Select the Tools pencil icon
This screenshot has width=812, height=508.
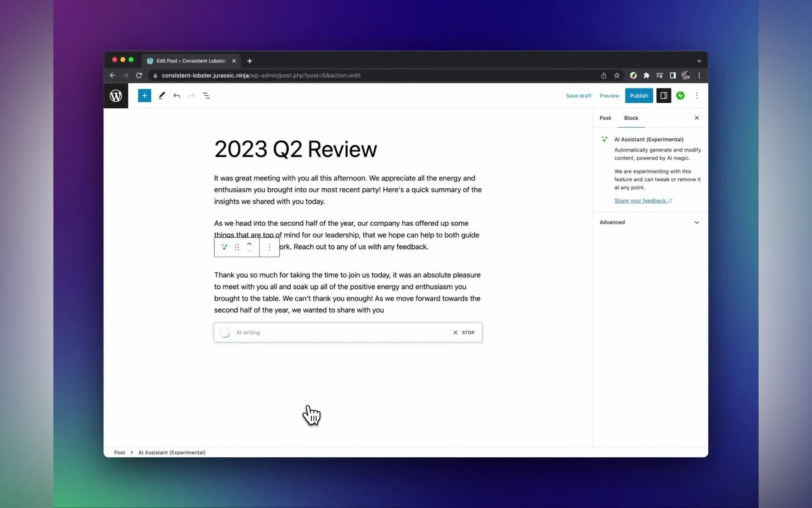click(x=162, y=96)
